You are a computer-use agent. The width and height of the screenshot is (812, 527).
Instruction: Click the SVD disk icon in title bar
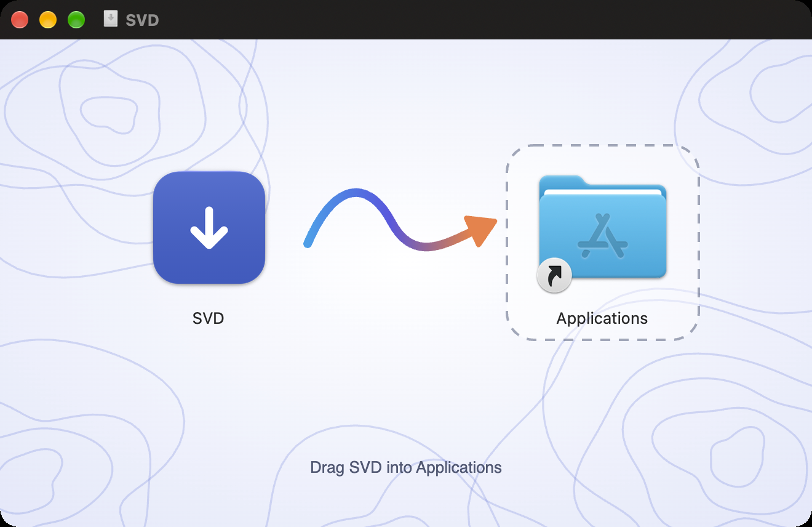[111, 19]
